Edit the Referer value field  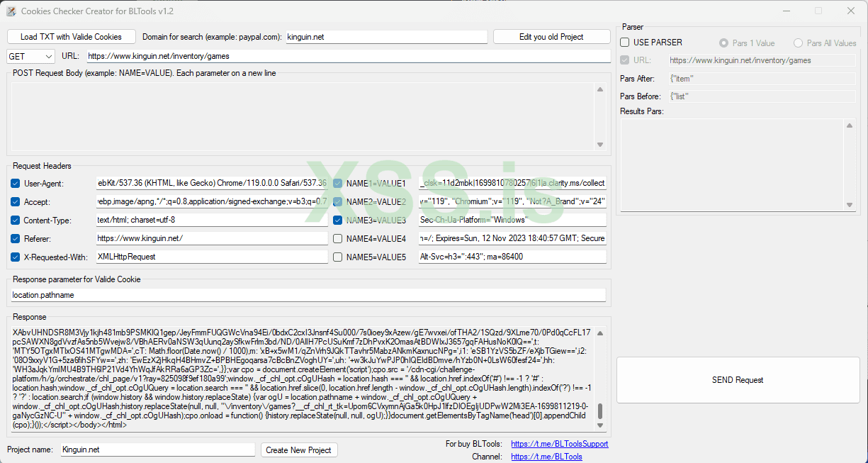pos(212,238)
